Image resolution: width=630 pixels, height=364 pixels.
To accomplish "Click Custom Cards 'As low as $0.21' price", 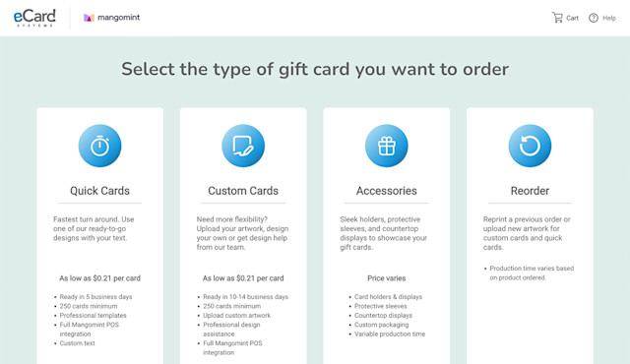I will point(243,278).
